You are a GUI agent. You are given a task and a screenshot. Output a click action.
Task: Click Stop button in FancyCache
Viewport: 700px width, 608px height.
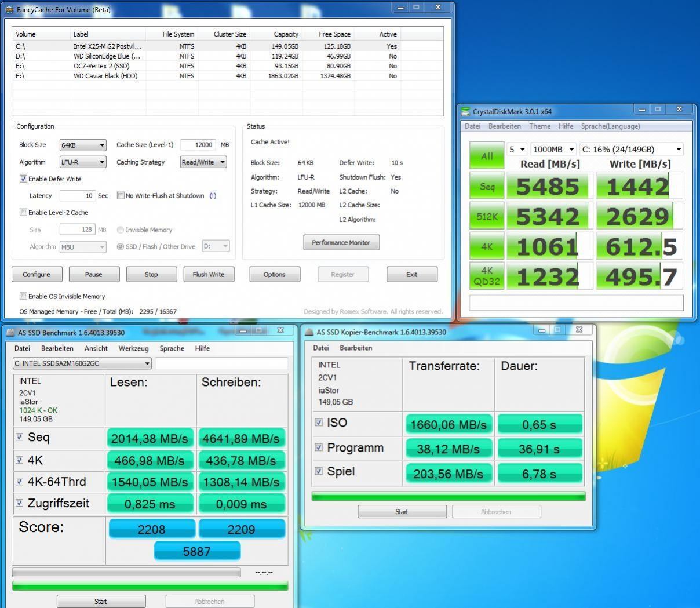coord(151,275)
